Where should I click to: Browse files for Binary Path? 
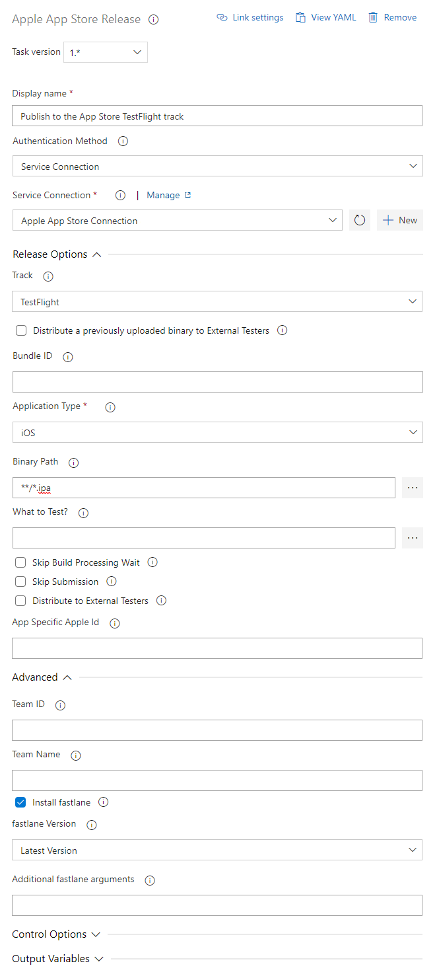412,488
